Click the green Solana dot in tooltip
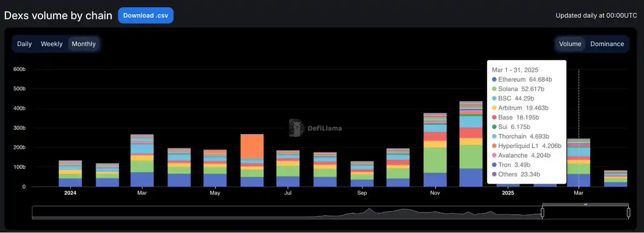The width and height of the screenshot is (644, 233). (494, 89)
